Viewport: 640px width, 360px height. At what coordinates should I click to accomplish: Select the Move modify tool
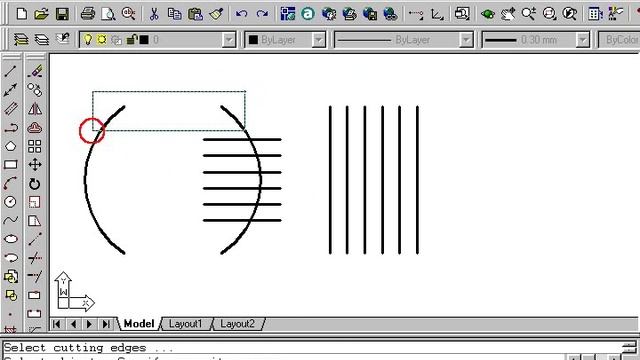click(x=35, y=165)
